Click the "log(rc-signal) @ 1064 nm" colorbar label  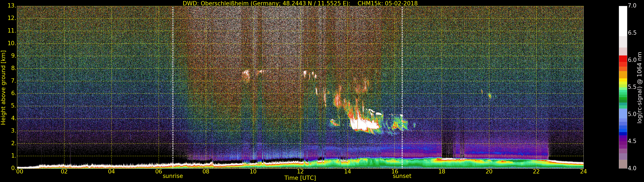(x=639, y=88)
